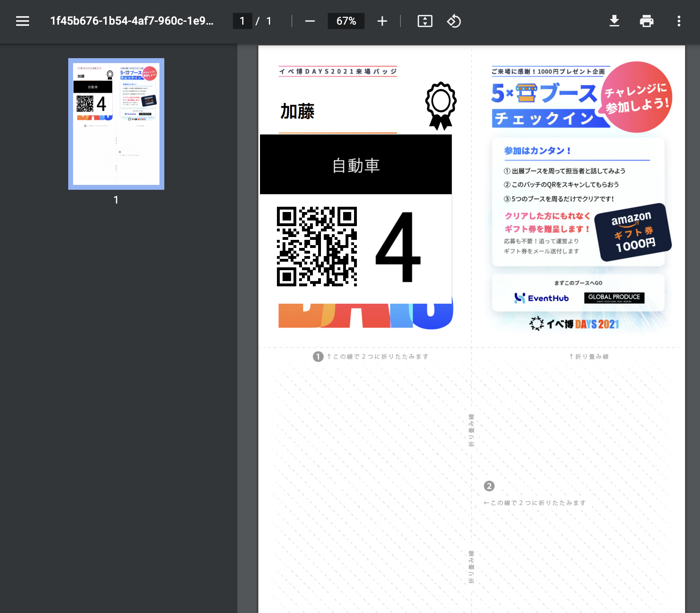
Task: Click the QR code on the badge
Action: click(x=317, y=246)
